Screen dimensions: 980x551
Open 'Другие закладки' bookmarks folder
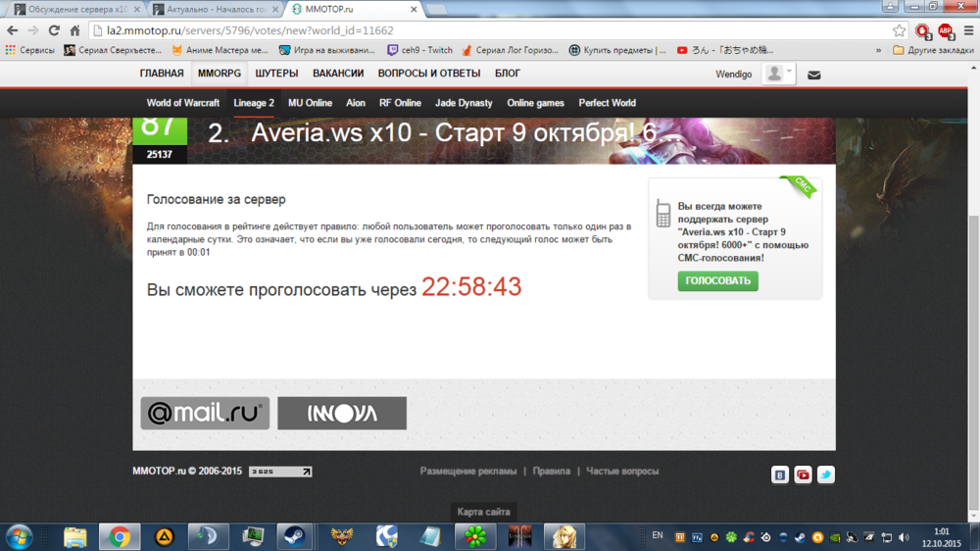pos(932,50)
